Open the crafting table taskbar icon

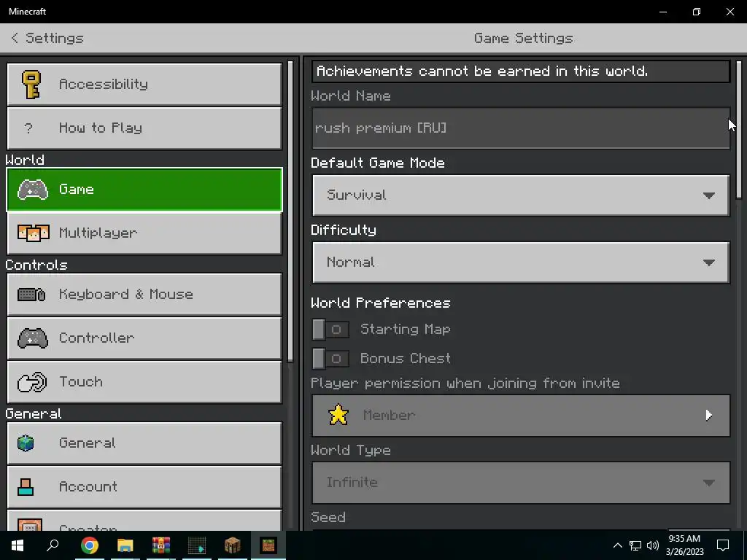pyautogui.click(x=233, y=545)
